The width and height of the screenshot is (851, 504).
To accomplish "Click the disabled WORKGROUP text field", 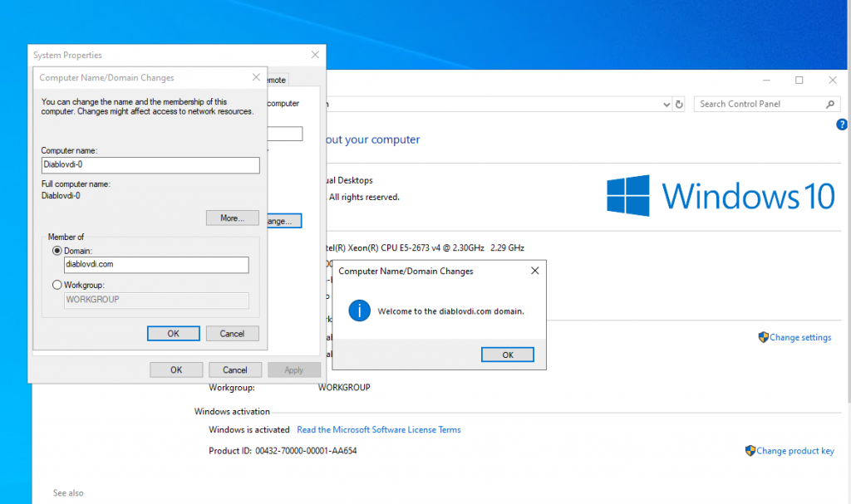I will [x=156, y=300].
